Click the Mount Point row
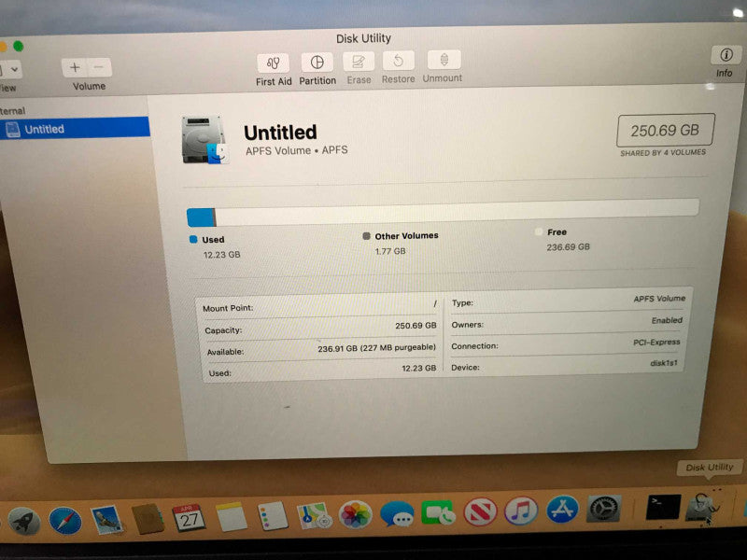 (x=319, y=306)
